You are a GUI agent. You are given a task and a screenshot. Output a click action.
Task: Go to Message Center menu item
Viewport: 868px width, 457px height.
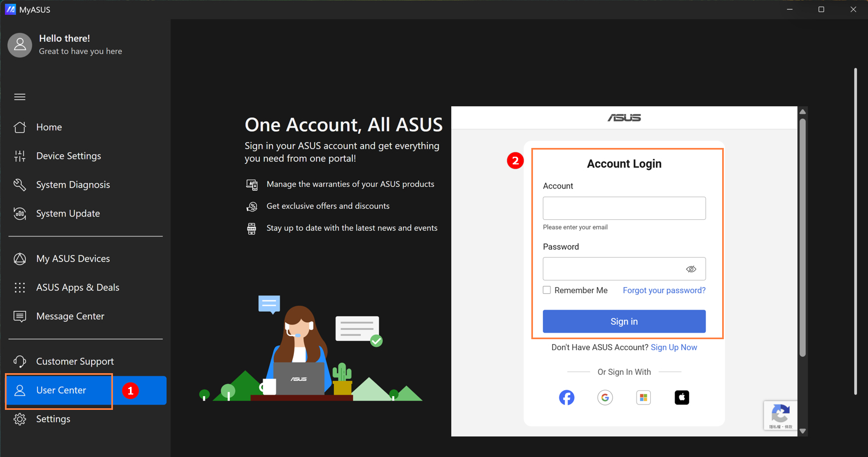(70, 316)
